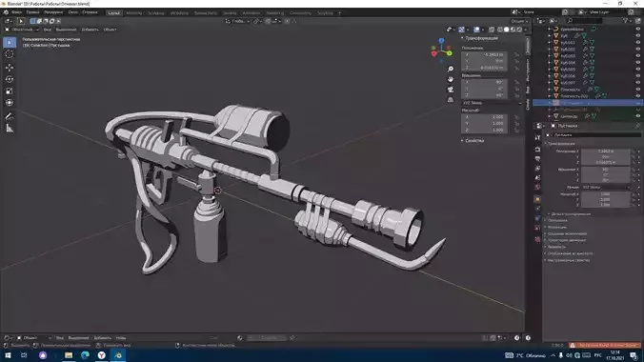Open the Рендеринг menu
Image resolution: width=644 pixels, height=362 pixels.
coord(53,12)
